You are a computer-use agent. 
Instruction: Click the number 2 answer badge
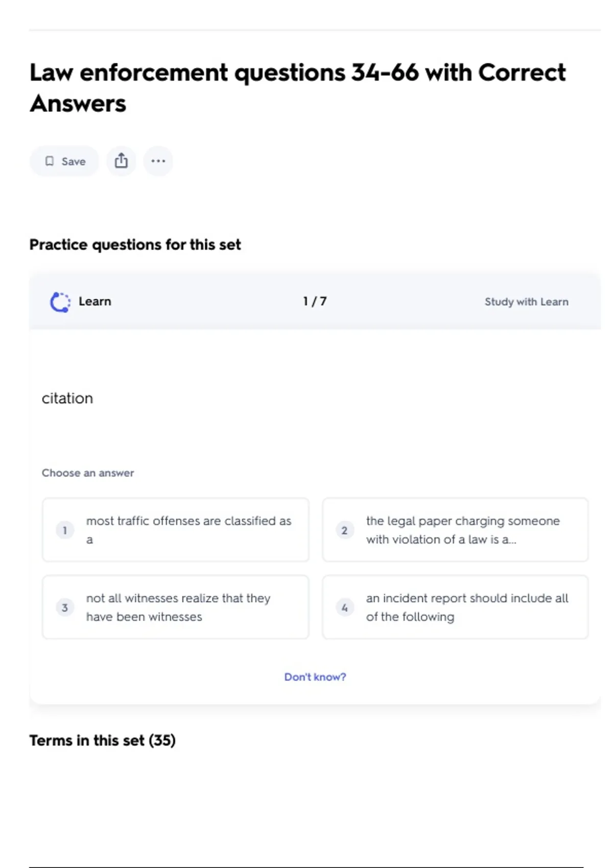click(345, 531)
